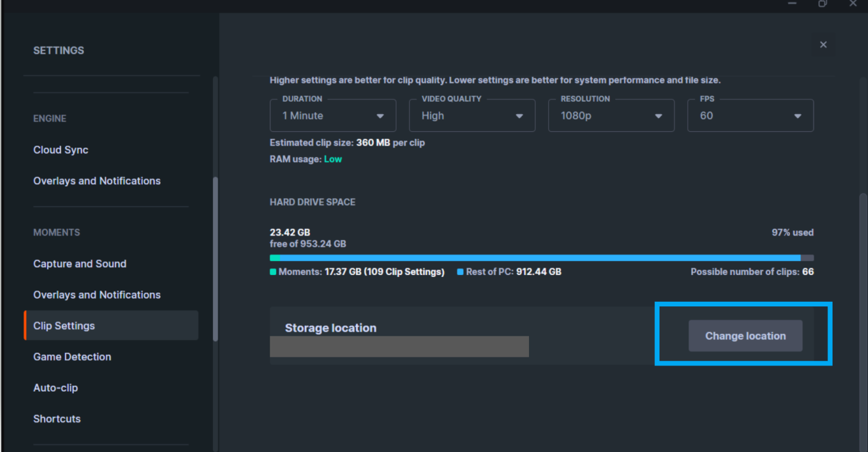The width and height of the screenshot is (868, 452).
Task: Select the Clip Settings sidebar item
Action: click(x=64, y=325)
